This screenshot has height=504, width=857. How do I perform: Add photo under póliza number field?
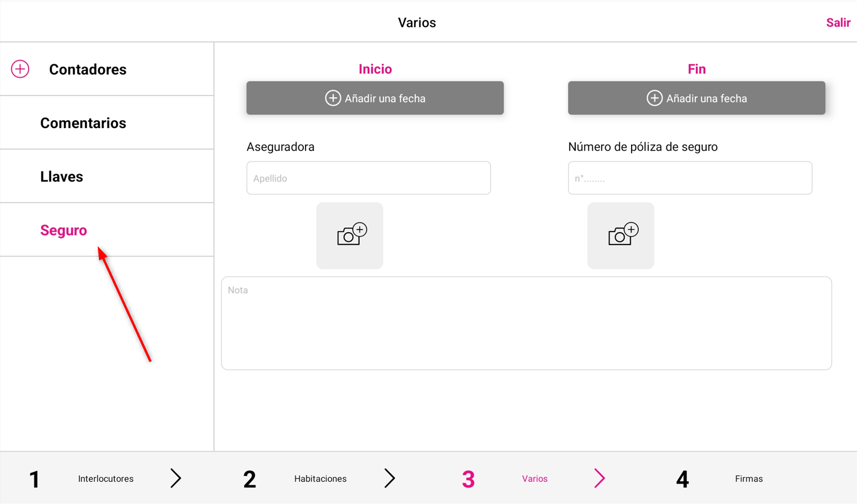[x=620, y=236]
